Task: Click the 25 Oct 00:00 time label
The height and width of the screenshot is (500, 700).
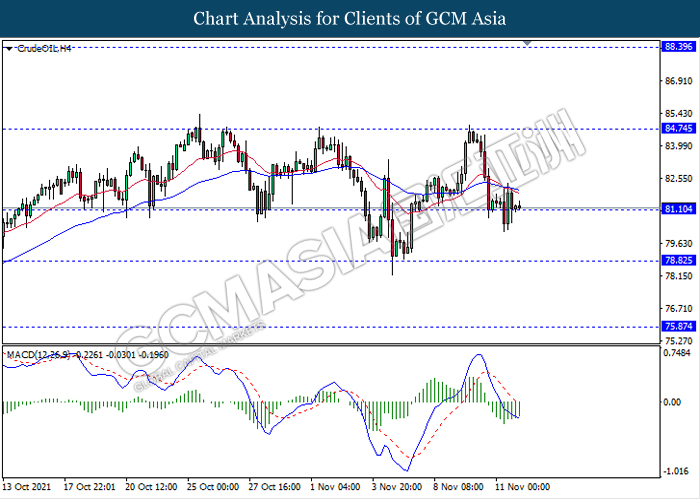Action: [x=213, y=487]
